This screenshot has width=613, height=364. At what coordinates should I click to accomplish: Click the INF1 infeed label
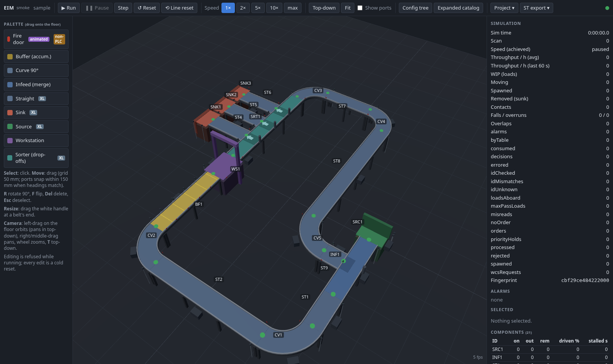(335, 254)
